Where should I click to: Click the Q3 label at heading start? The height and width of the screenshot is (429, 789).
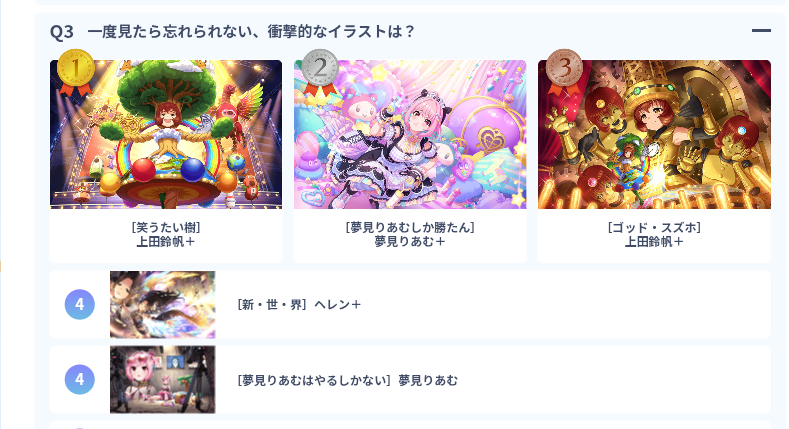[62, 32]
